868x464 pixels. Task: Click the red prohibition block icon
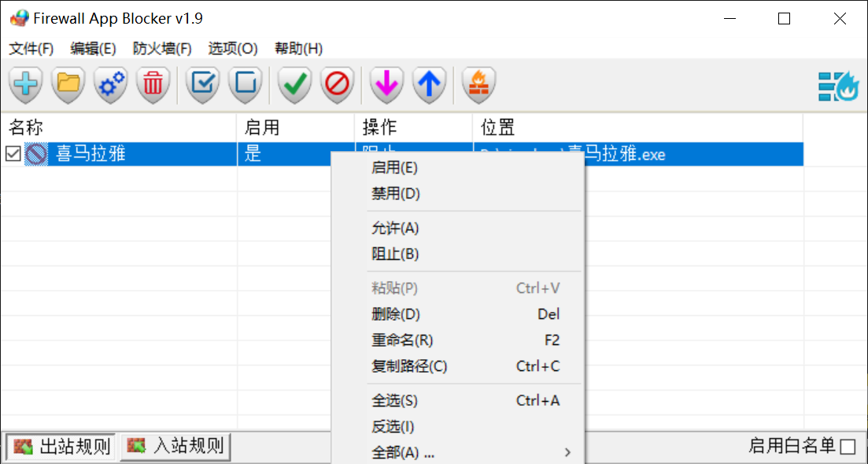tap(337, 85)
